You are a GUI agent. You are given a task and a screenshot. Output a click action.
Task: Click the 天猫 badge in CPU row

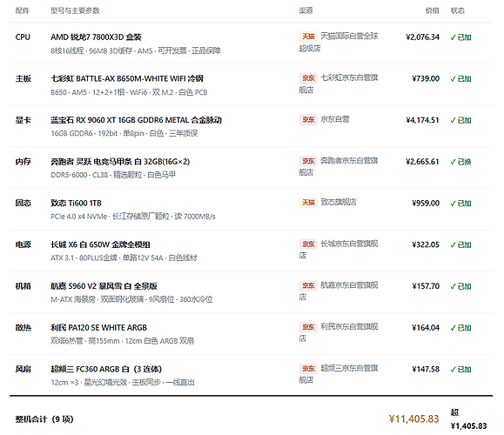click(x=308, y=37)
